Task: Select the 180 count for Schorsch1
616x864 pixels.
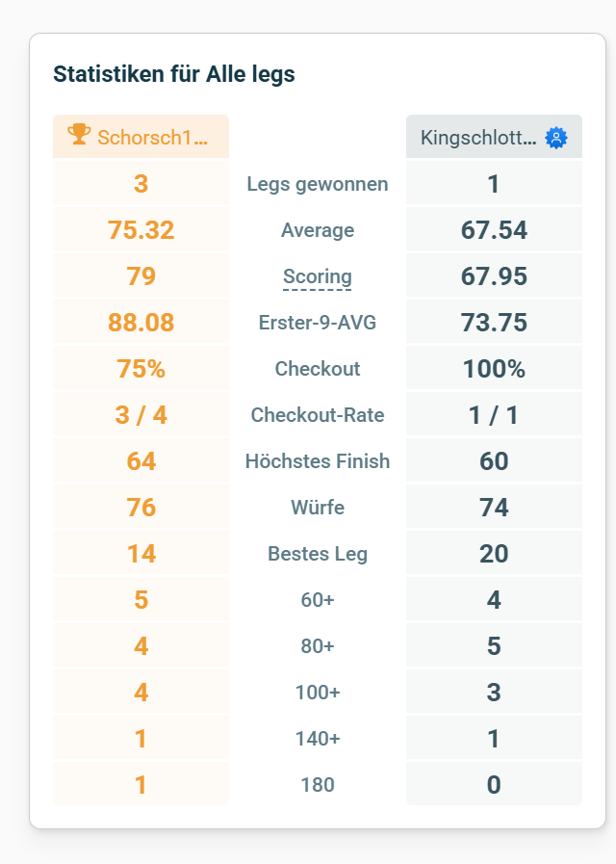Action: (x=141, y=783)
